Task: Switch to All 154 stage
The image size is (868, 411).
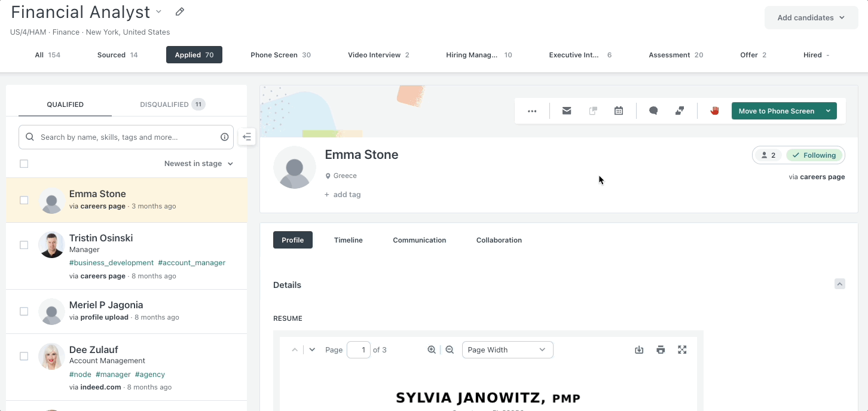Action: [x=47, y=55]
